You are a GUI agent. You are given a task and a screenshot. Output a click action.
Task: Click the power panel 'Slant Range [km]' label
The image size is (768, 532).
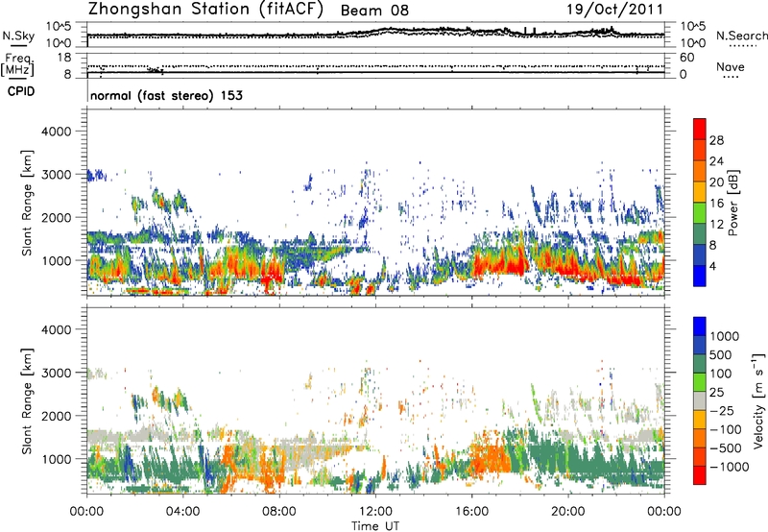27,203
